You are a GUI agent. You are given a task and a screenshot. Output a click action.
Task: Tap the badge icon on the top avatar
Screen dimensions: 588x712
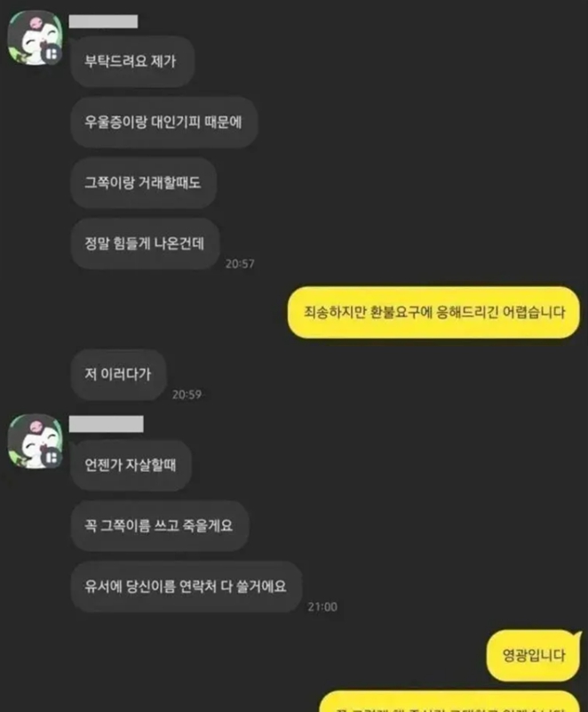52,54
